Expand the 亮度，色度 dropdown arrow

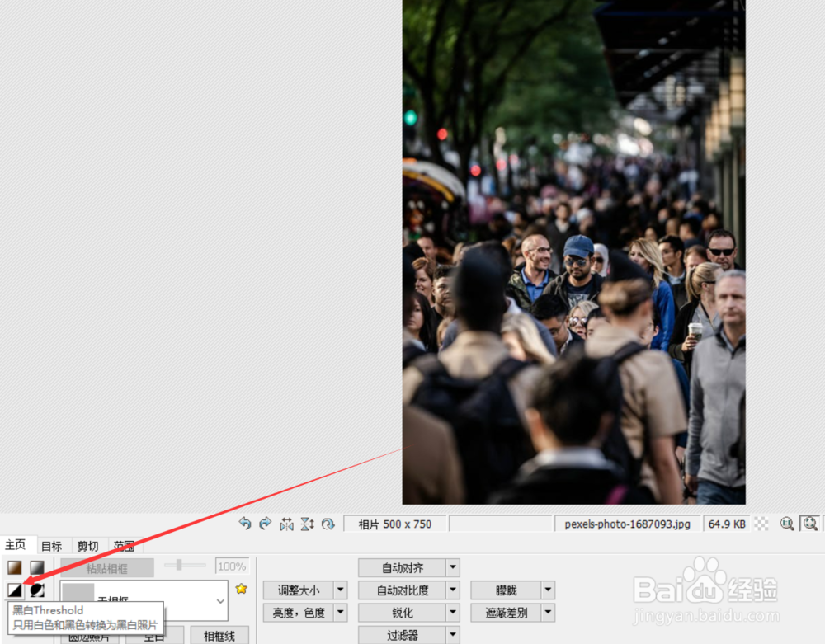click(341, 613)
